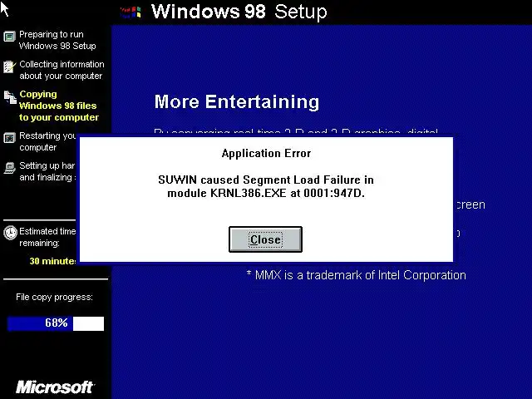Viewport: 532px width, 399px height.
Task: Click the Copying Windows 98 files icon
Action: point(10,97)
